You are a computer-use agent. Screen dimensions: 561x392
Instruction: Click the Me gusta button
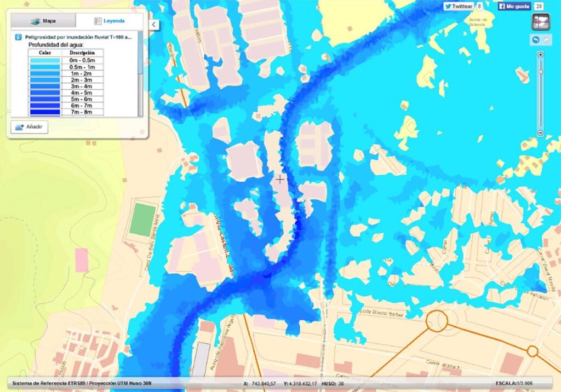(x=514, y=7)
